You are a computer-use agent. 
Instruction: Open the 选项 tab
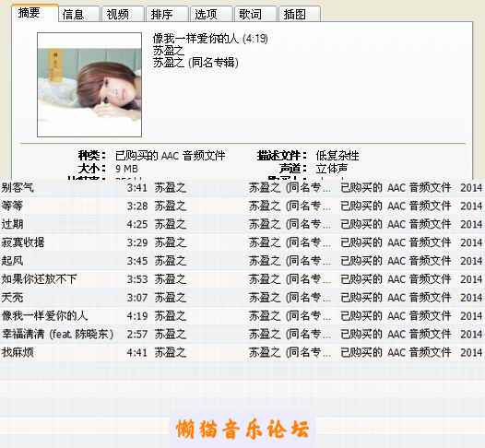click(211, 14)
